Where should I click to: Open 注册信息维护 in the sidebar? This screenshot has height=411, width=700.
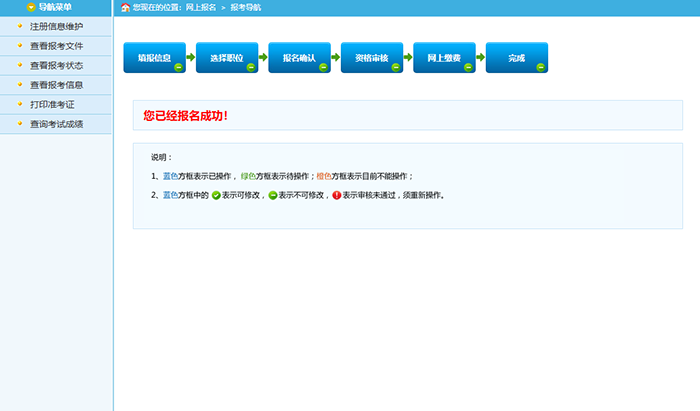(56, 26)
